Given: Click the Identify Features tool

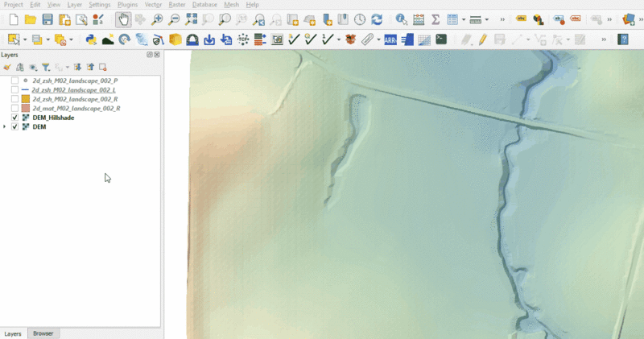Looking at the screenshot, I should click(401, 19).
